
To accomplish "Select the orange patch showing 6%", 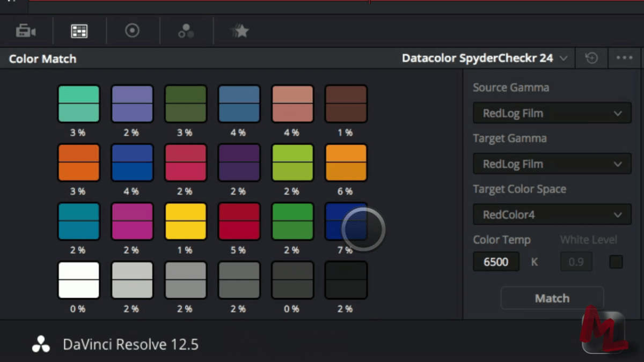I will pos(346,162).
